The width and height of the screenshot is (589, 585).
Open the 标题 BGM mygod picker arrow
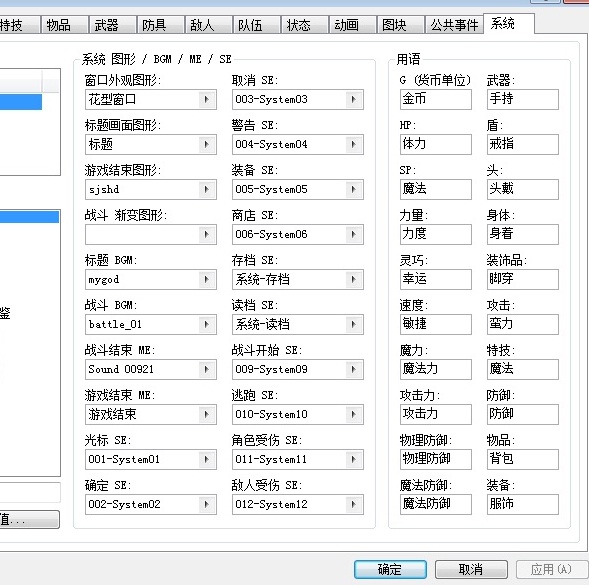pyautogui.click(x=206, y=280)
